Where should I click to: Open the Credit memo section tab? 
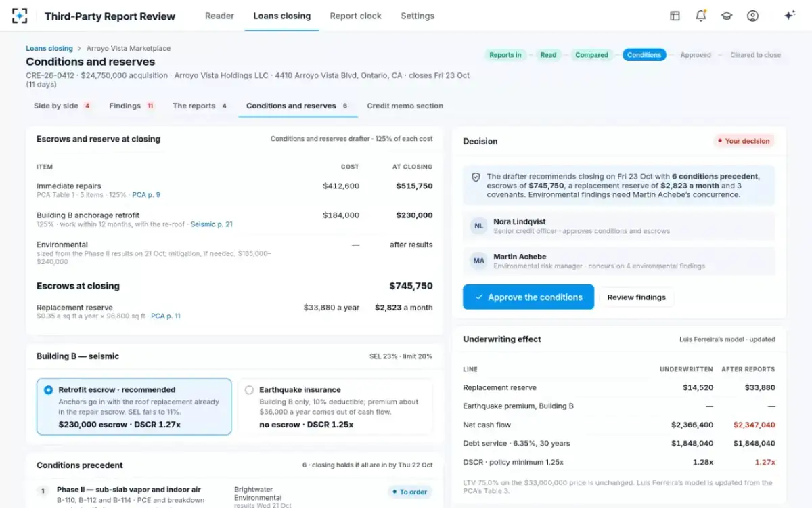click(x=405, y=106)
